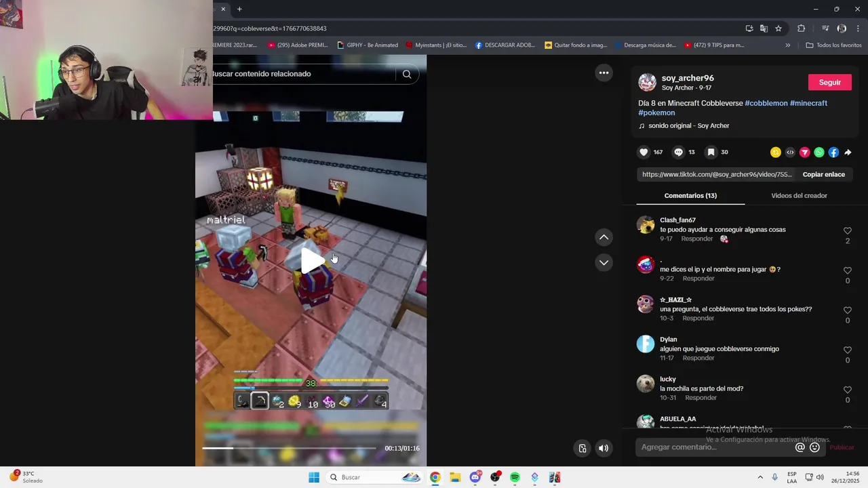Open soy_archer96 profile avatar

pyautogui.click(x=648, y=83)
